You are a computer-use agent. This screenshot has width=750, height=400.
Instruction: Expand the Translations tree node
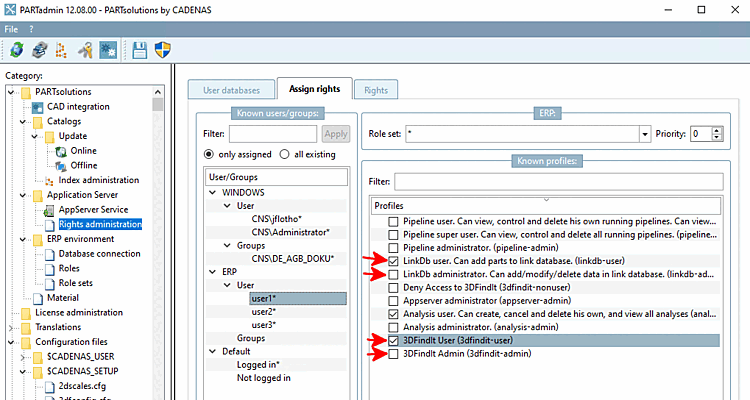tap(11, 328)
